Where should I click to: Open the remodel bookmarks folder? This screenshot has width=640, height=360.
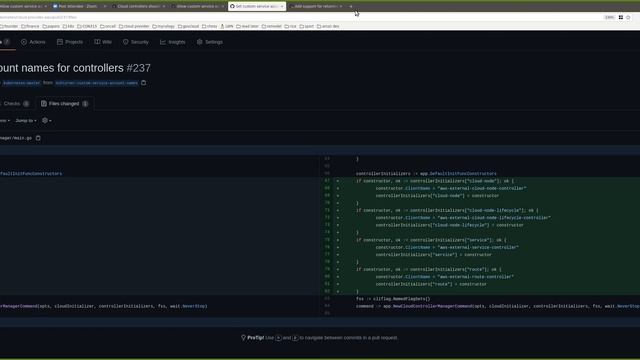coord(272,26)
